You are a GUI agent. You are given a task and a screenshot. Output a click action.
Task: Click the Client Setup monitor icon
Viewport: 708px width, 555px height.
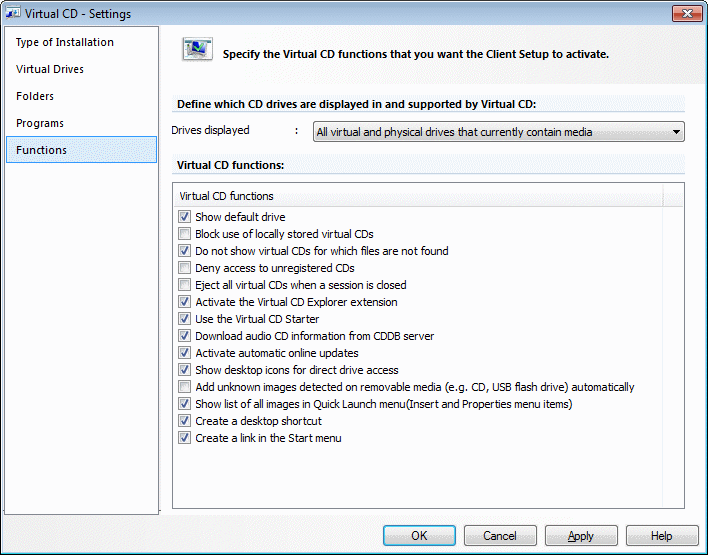(x=198, y=49)
